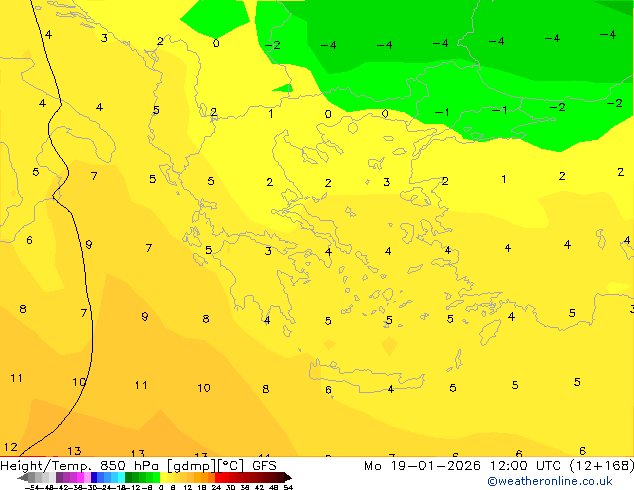Click the 'Height/Temp.' caption text

pyautogui.click(x=46, y=466)
